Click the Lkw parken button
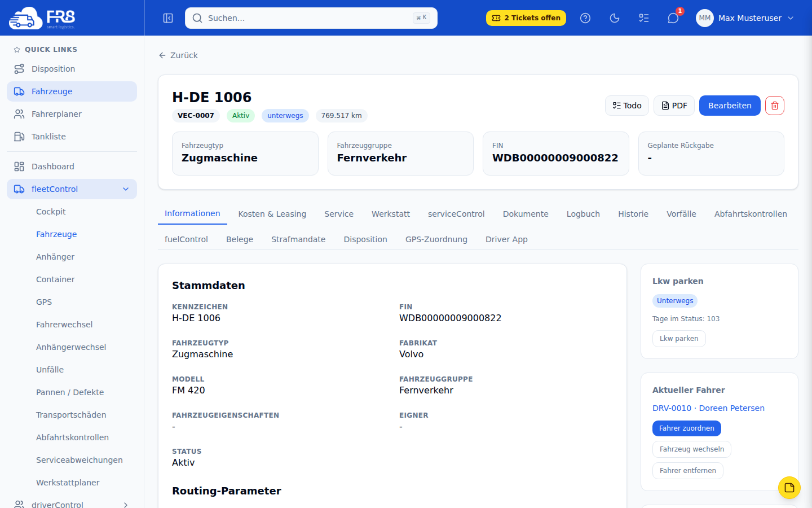Image resolution: width=812 pixels, height=508 pixels. click(x=679, y=339)
